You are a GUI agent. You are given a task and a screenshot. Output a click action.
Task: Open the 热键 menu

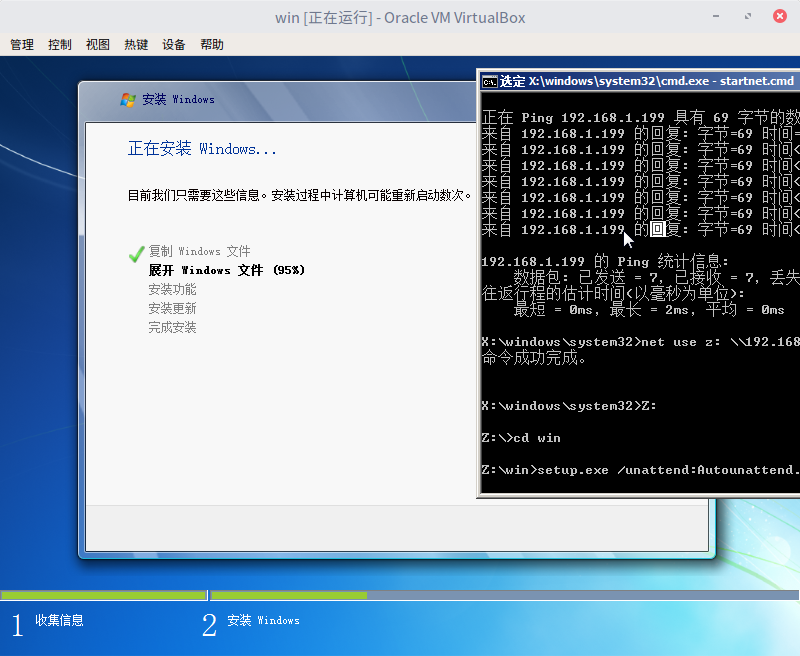pos(136,45)
